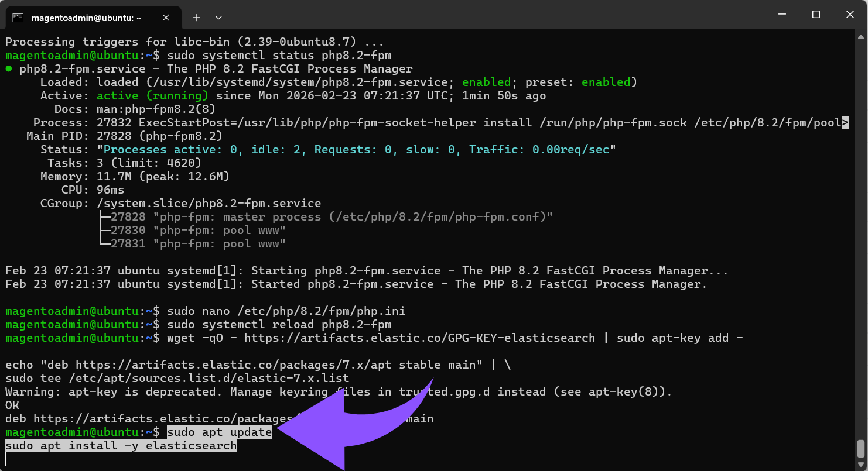Select the magentoadmin@ubuntu: ~ tab

point(88,18)
